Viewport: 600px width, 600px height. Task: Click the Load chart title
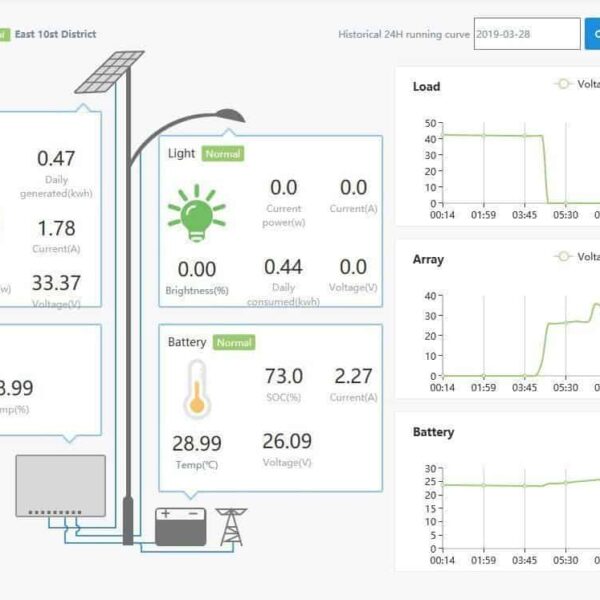tap(426, 87)
